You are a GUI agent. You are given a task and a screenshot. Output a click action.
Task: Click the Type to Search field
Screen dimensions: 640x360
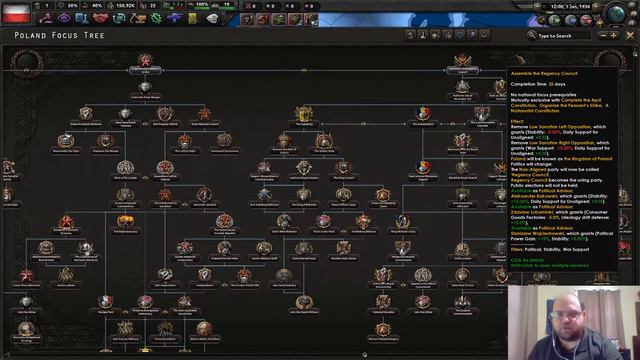[x=563, y=36]
